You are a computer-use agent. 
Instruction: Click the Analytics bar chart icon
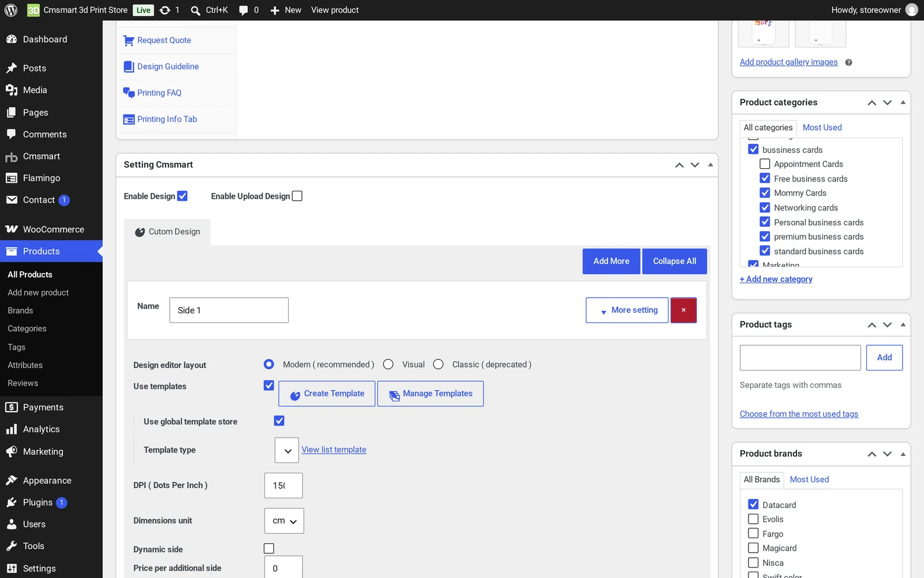(x=12, y=429)
